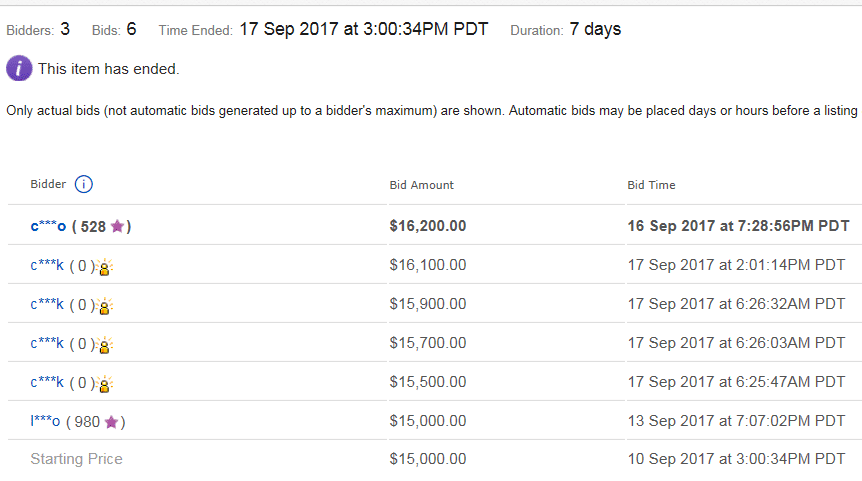Click the Time Ended date at top
Screen dimensions: 862x481
click(x=363, y=29)
